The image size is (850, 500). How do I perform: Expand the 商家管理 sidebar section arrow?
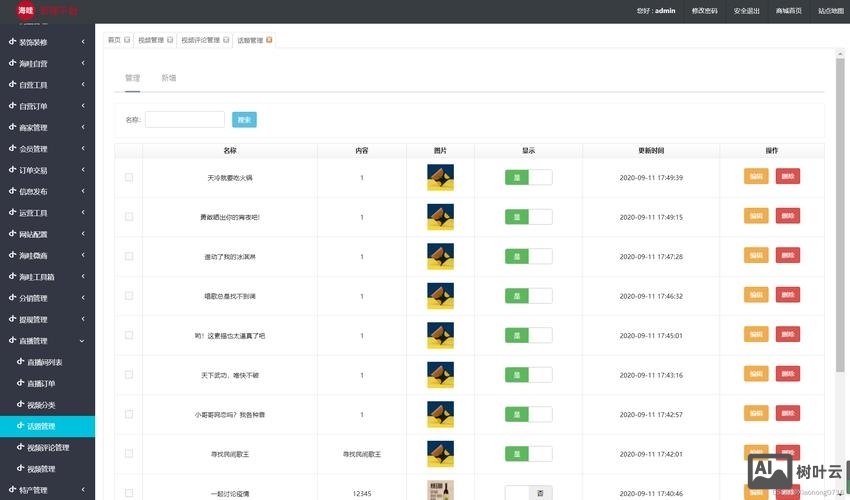pyautogui.click(x=83, y=127)
